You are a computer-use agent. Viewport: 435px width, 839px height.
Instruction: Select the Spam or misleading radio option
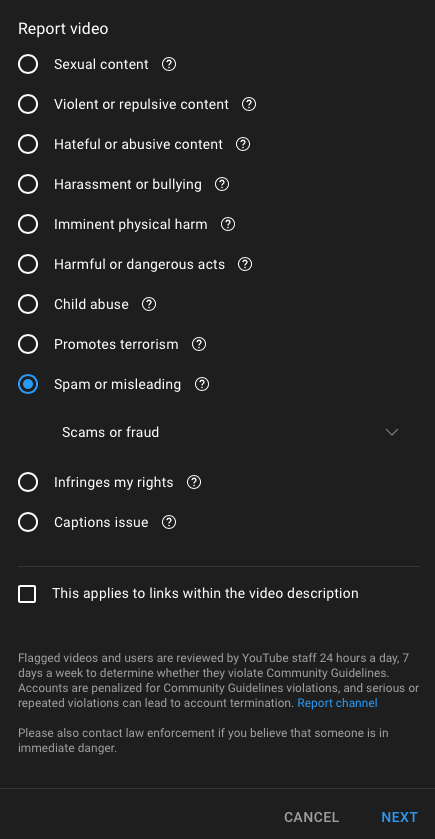[28, 384]
